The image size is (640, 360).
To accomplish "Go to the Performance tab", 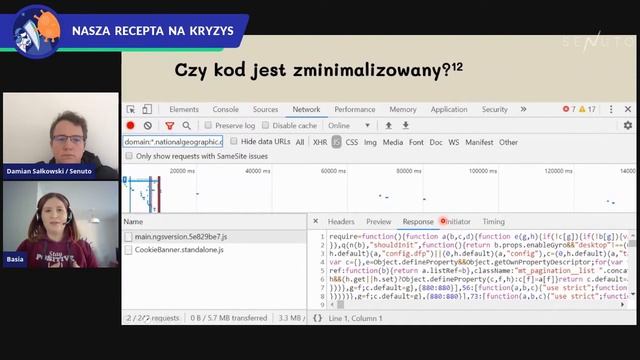I will 355,109.
